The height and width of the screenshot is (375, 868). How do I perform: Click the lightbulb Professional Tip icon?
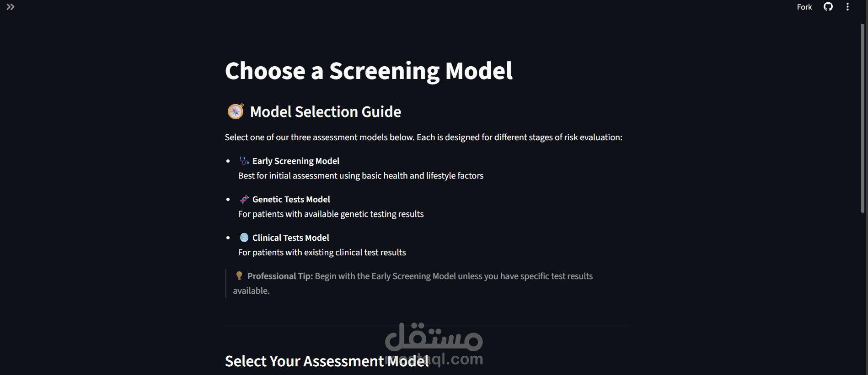(239, 276)
